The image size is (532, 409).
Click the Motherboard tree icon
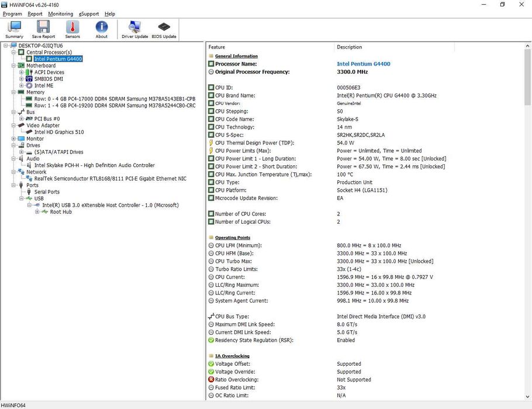pos(22,65)
